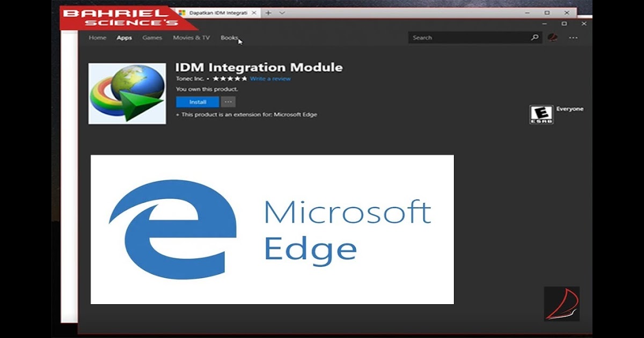The image size is (644, 338).
Task: Click the ESRB Everyone rating badge
Action: click(541, 115)
